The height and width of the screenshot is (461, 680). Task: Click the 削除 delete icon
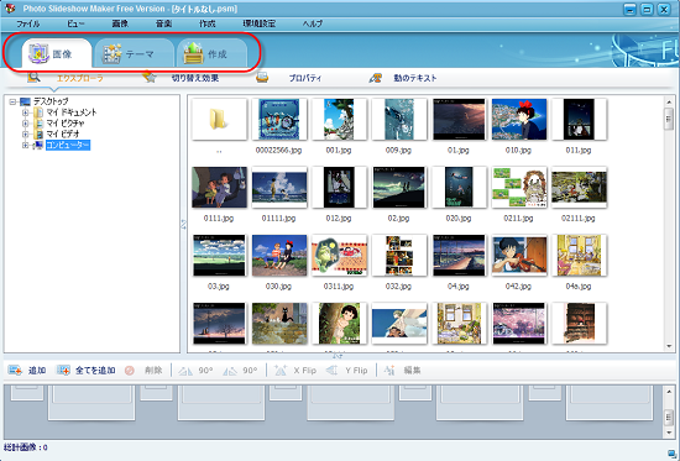(129, 370)
